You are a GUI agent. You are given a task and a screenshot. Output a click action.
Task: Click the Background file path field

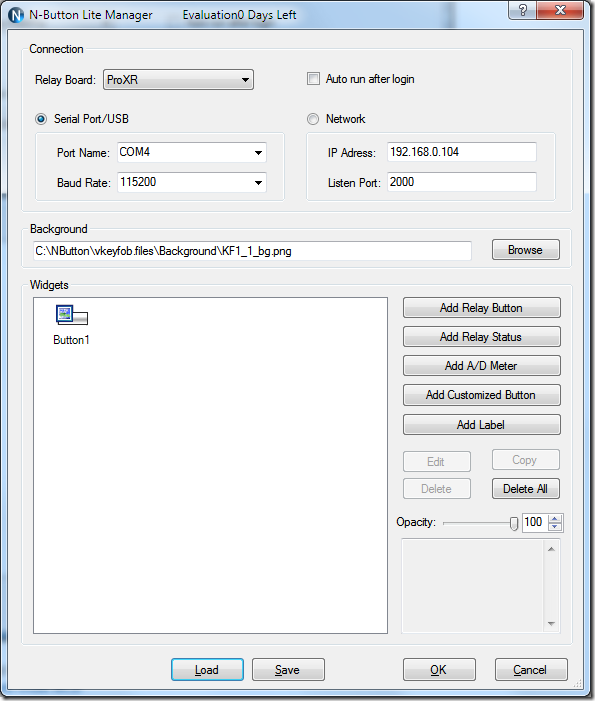(x=252, y=251)
